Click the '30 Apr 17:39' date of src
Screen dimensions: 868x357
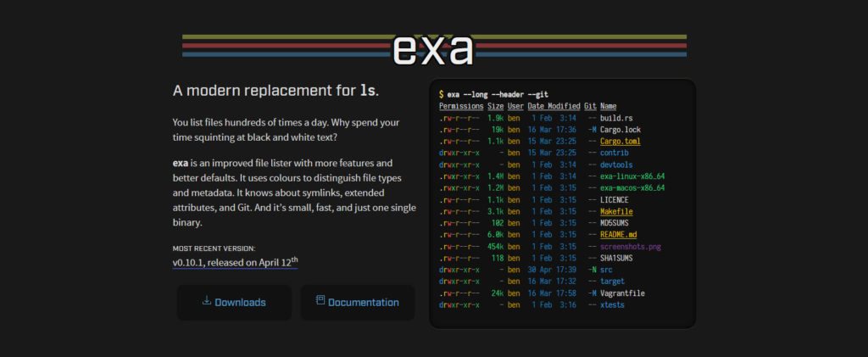coord(552,270)
